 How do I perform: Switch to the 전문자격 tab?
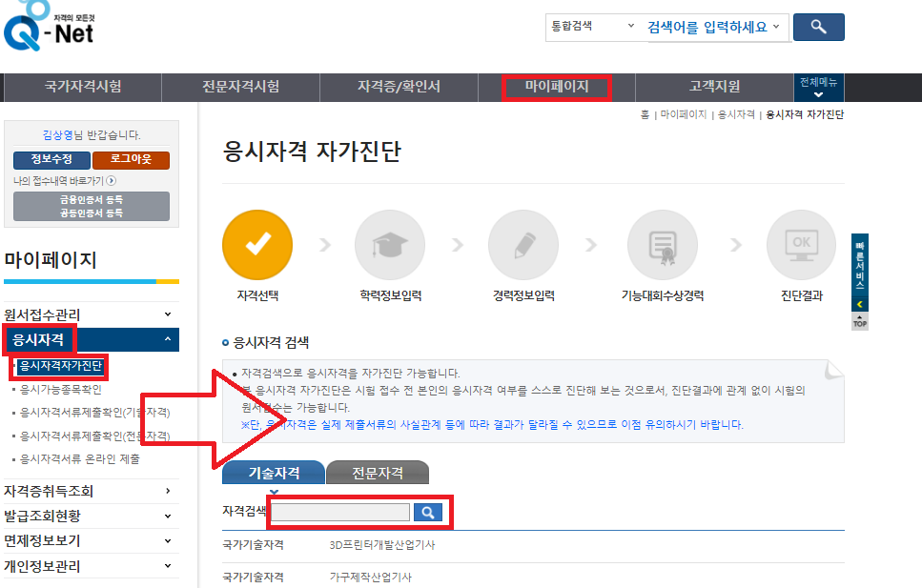pos(377,472)
